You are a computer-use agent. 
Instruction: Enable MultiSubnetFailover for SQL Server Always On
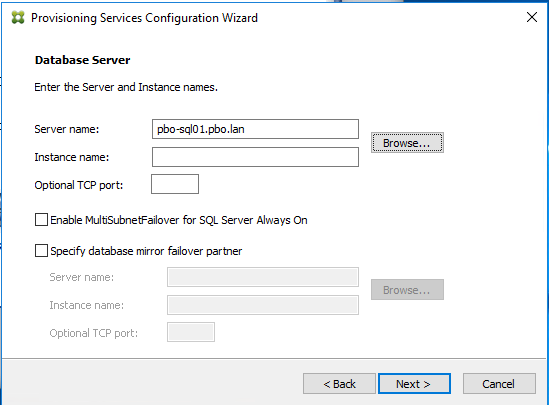[x=41, y=220]
